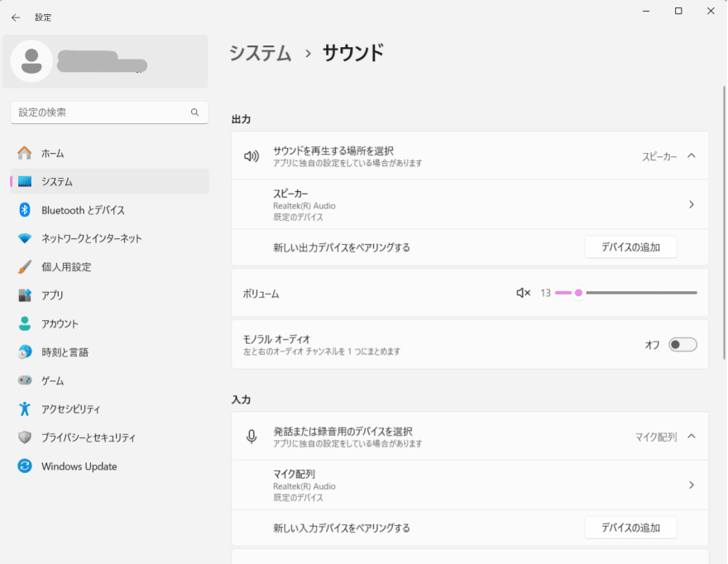Click the search magnifier icon
This screenshot has height=564, width=728.
[194, 112]
